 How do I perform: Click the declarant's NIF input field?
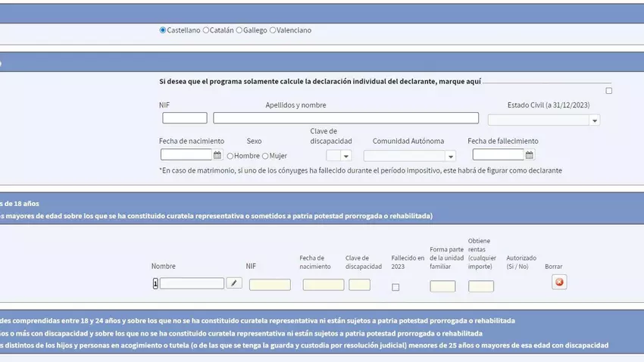[184, 118]
